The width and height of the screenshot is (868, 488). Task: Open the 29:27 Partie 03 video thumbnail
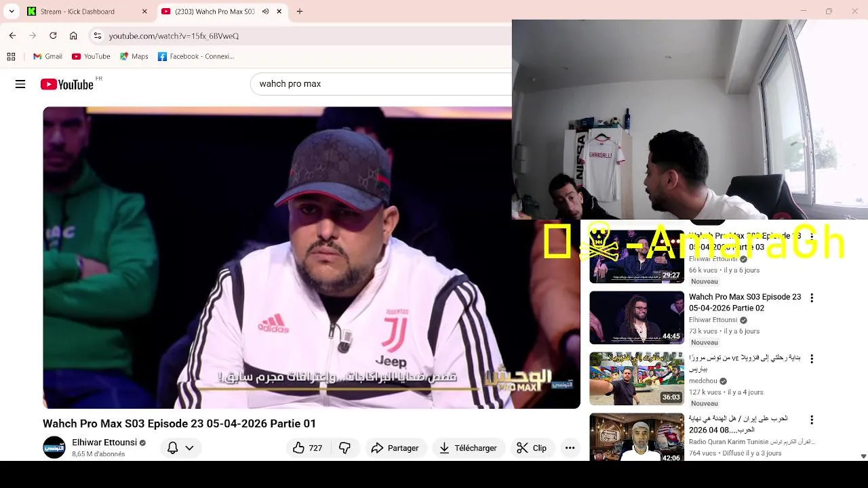click(x=637, y=256)
